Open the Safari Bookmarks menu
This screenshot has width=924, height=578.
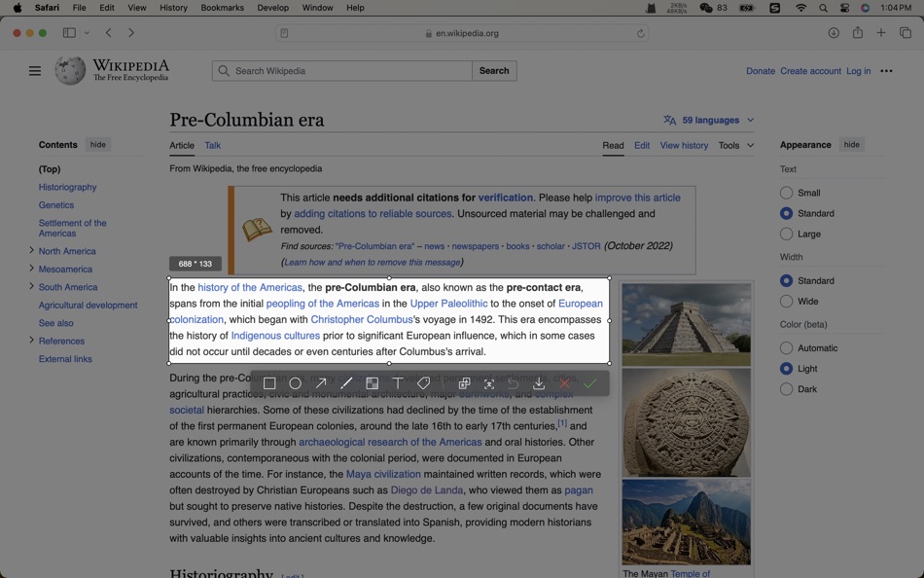(222, 8)
